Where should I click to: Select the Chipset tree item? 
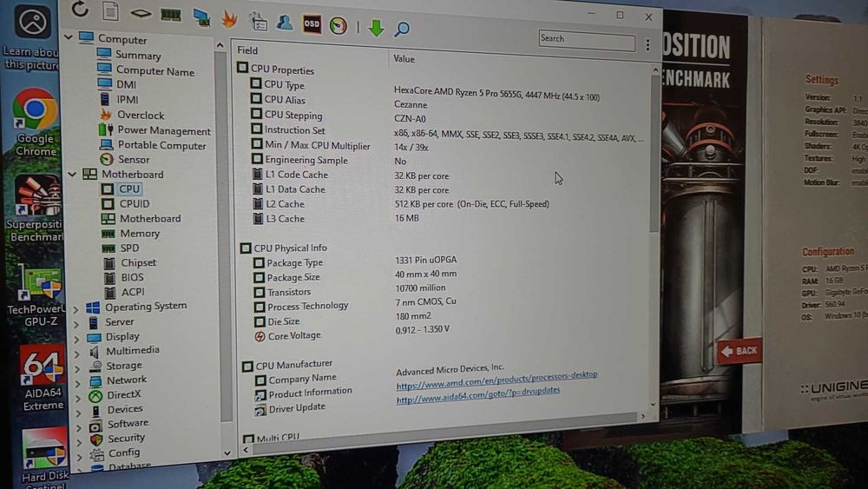pyautogui.click(x=138, y=262)
